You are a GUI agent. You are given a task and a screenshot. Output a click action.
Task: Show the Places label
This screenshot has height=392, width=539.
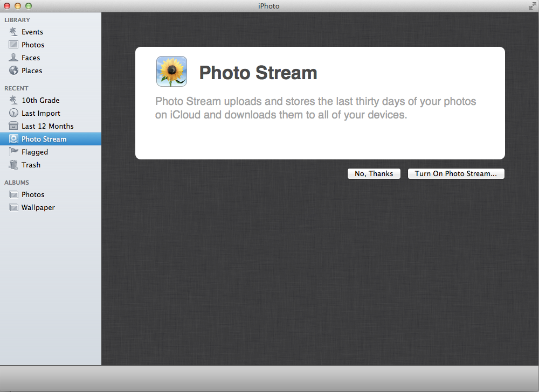point(32,71)
